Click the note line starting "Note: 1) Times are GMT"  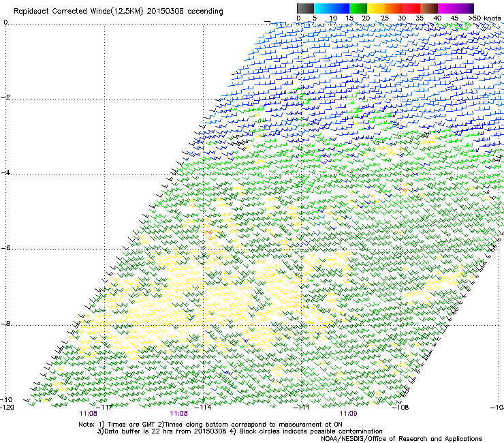(x=210, y=425)
